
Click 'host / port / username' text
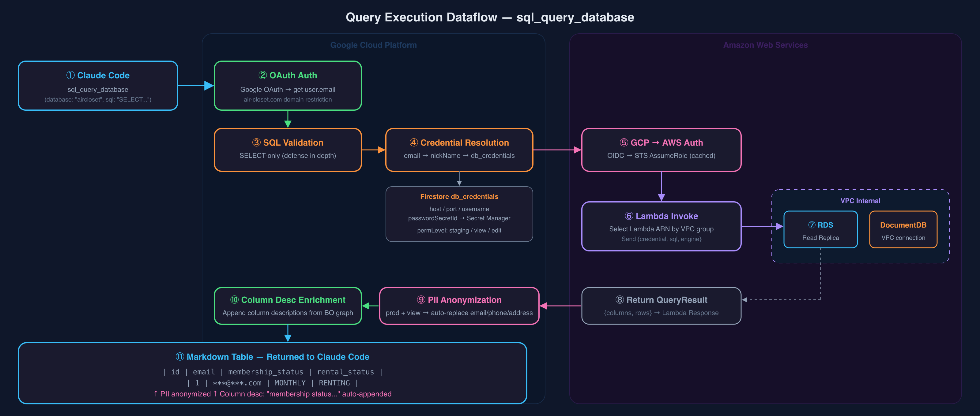pyautogui.click(x=459, y=209)
